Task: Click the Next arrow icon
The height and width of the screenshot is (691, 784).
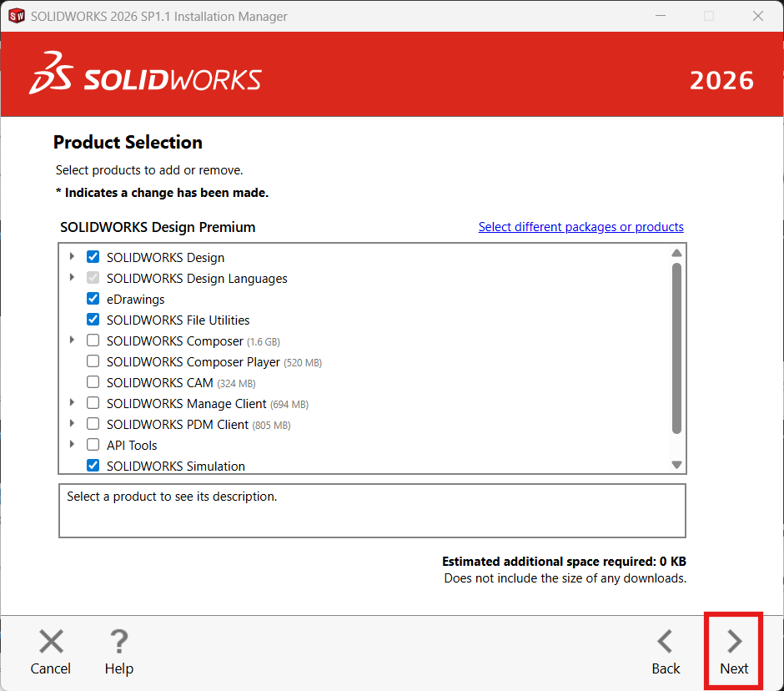Action: (734, 641)
